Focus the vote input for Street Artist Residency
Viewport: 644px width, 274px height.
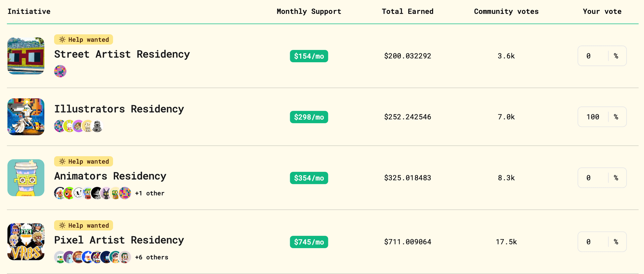click(x=592, y=56)
